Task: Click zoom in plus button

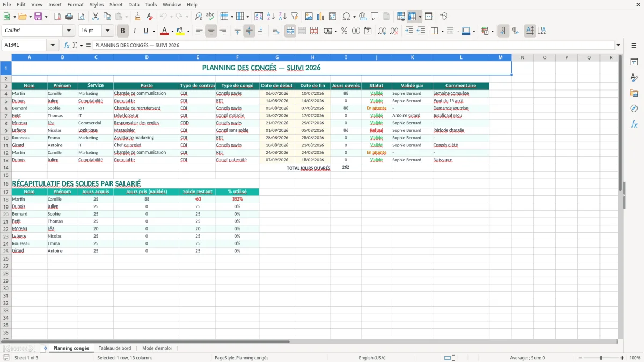Action: click(623, 358)
